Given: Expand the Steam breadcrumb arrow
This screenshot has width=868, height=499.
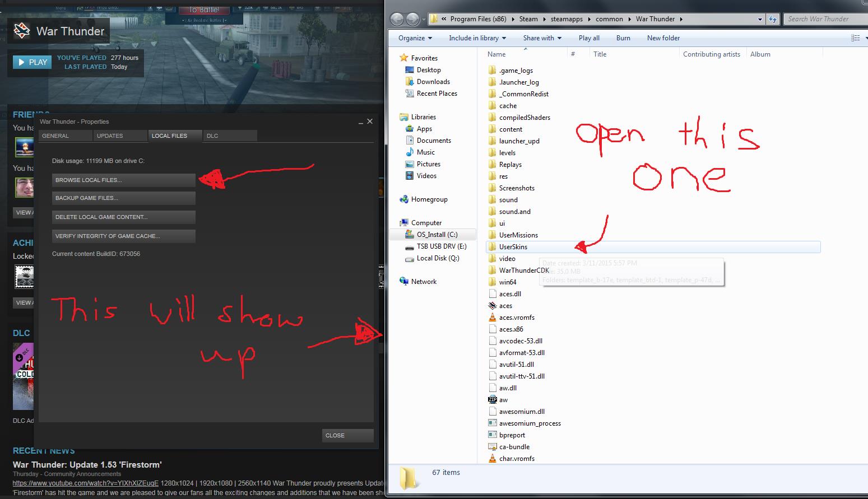Looking at the screenshot, I should click(x=544, y=19).
